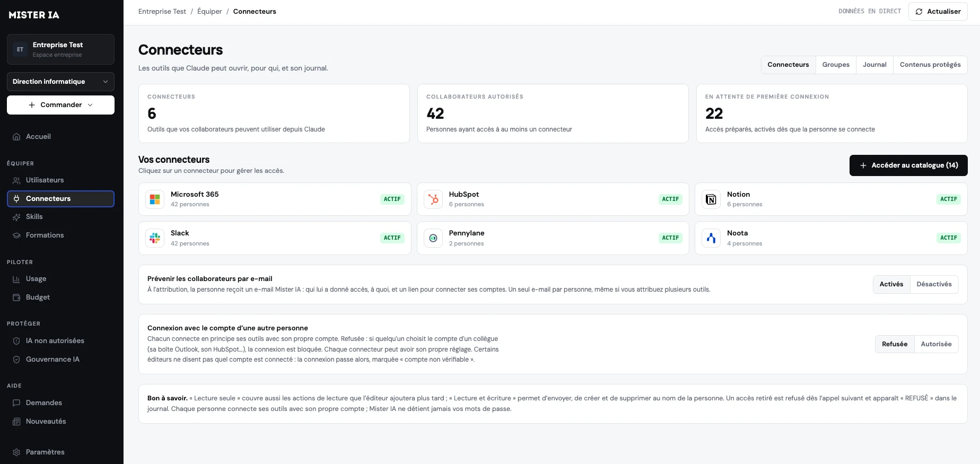The image size is (980, 464).
Task: Click the Usage chart icon
Action: (x=16, y=279)
